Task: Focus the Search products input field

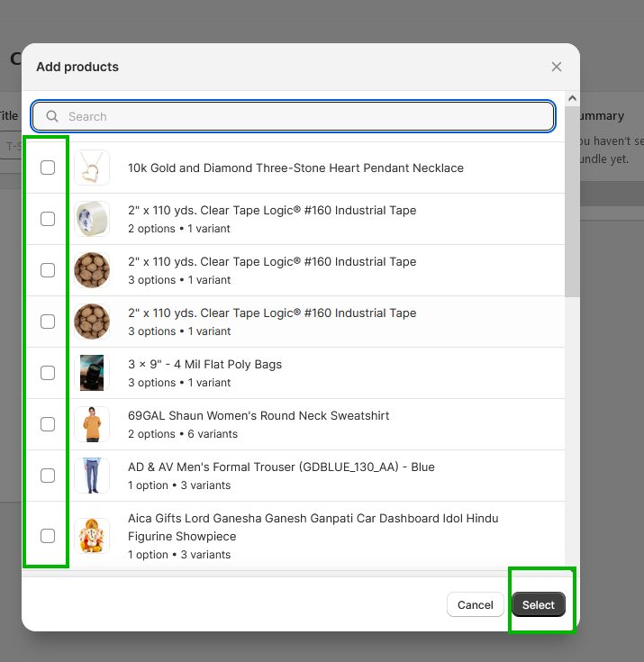Action: click(306, 116)
